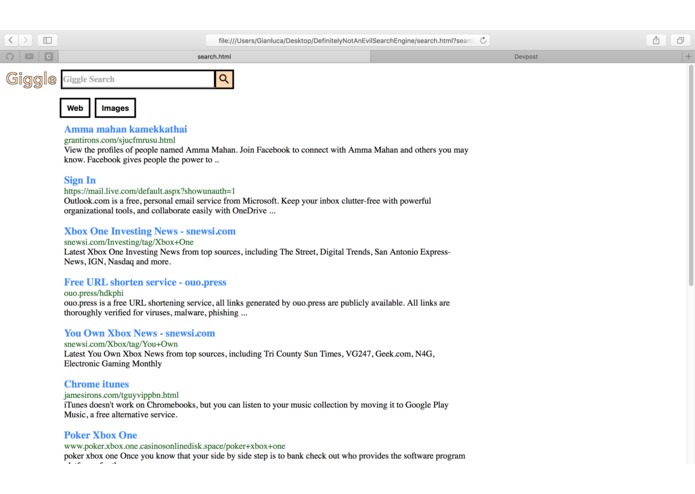Click the 'iTunes doesn't work on Chromebooks' snippet
The image size is (695, 494).
[256, 409]
